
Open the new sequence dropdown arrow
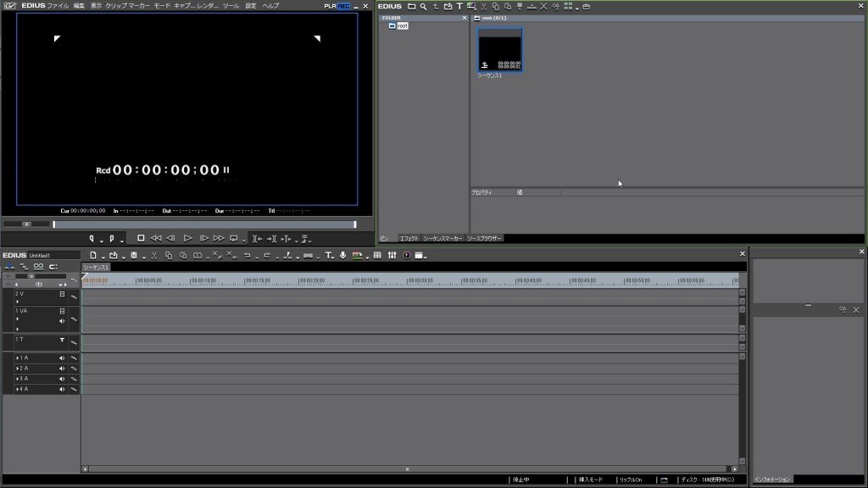coord(103,258)
